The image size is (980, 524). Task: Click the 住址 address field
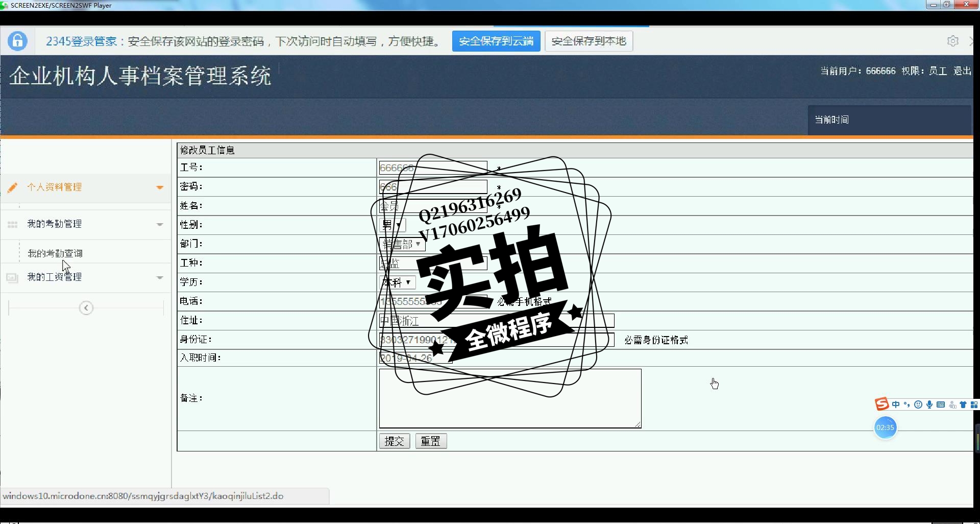pyautogui.click(x=497, y=321)
